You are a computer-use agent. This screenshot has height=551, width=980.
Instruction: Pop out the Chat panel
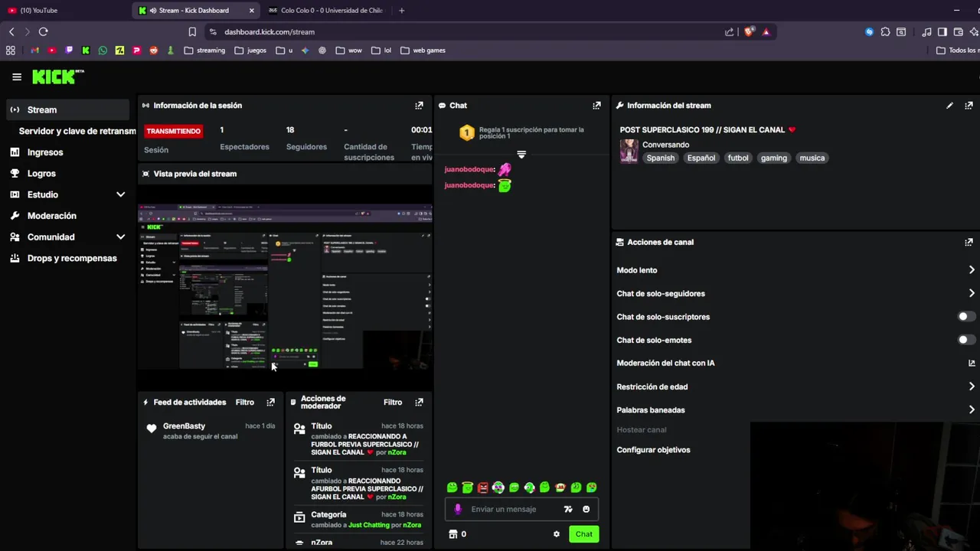coord(596,106)
